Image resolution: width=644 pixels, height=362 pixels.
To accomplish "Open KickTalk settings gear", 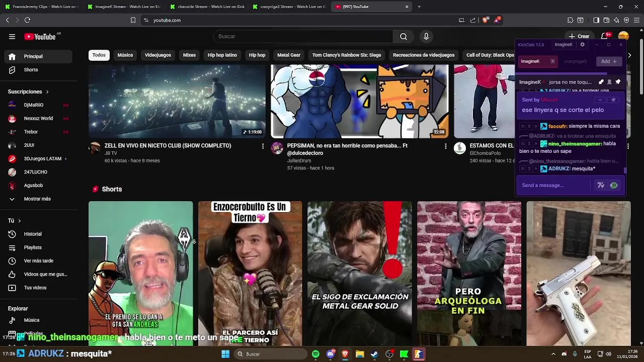I will pos(582,45).
